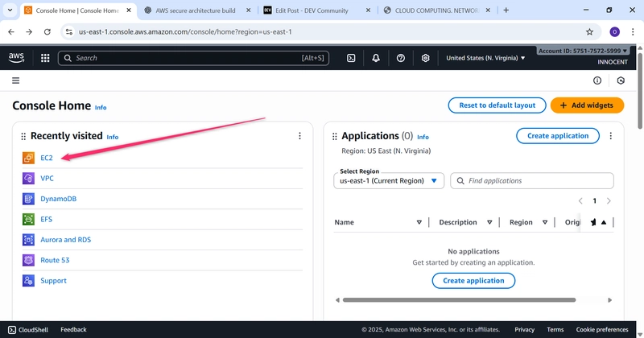This screenshot has width=644, height=338.
Task: Expand the Account ID dropdown
Action: pos(583,51)
